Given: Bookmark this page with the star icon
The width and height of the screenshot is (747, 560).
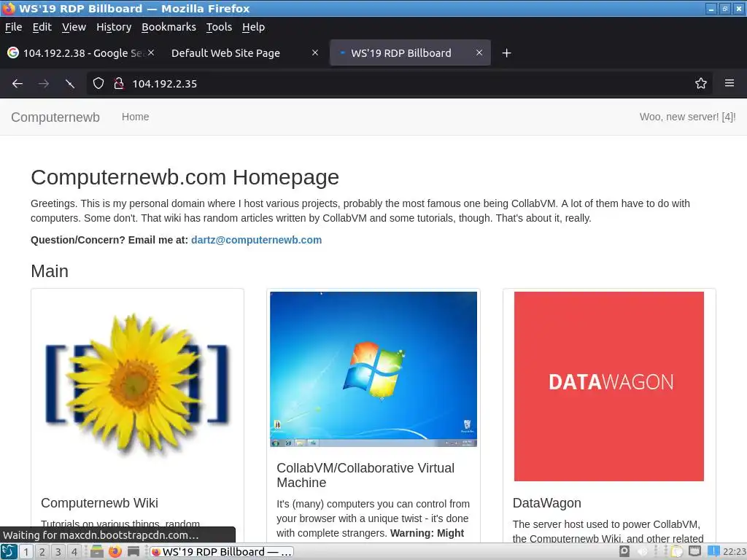Looking at the screenshot, I should [x=701, y=84].
